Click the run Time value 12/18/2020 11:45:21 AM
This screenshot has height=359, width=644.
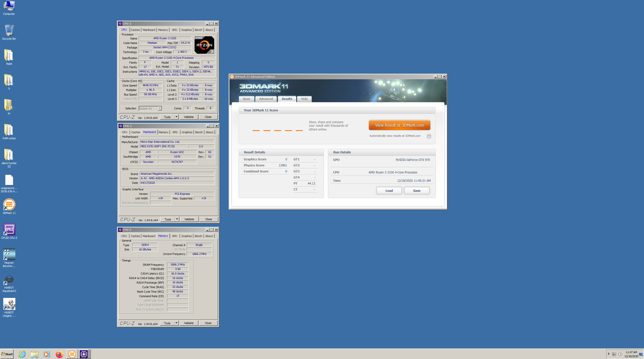pyautogui.click(x=414, y=181)
